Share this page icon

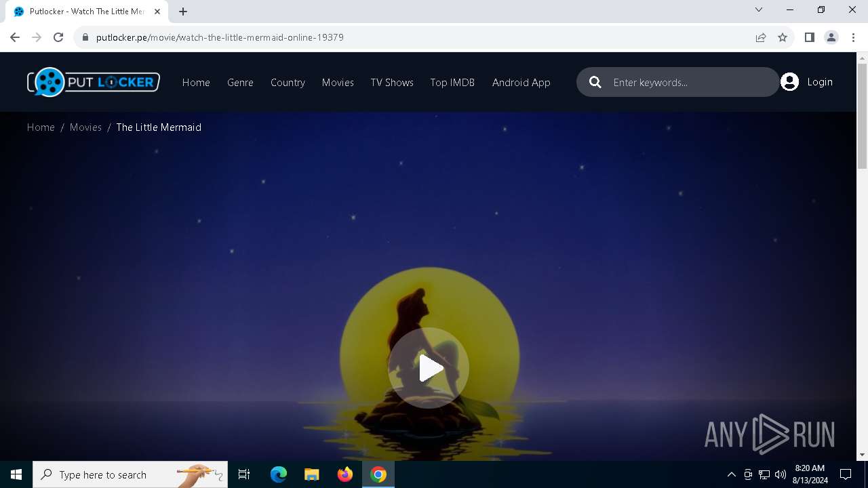pos(761,37)
